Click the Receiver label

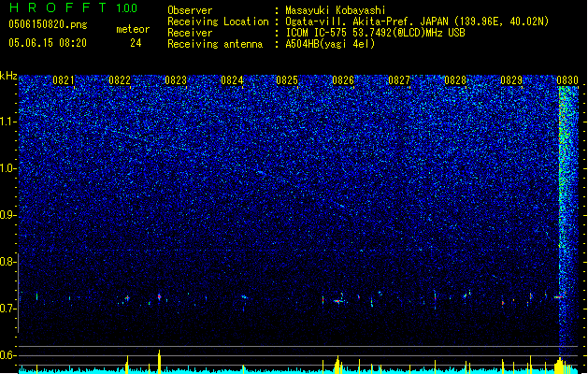[190, 33]
